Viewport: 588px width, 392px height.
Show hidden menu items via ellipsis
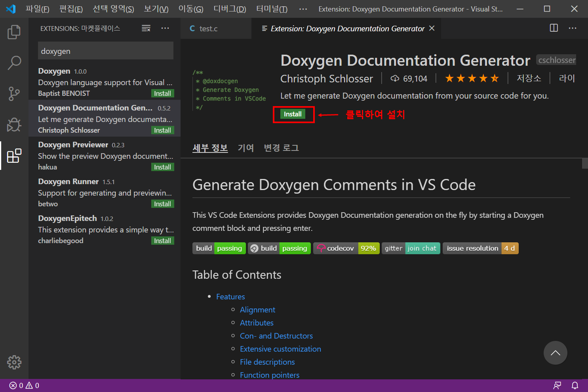click(303, 9)
